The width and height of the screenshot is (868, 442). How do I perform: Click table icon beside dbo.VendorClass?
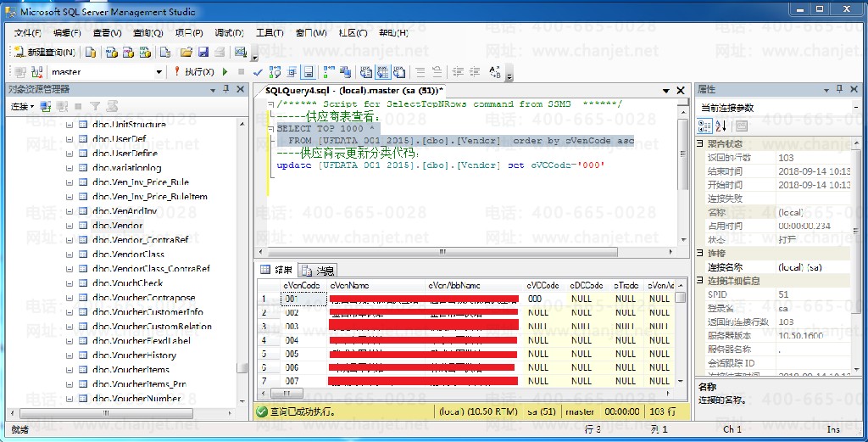pos(83,255)
